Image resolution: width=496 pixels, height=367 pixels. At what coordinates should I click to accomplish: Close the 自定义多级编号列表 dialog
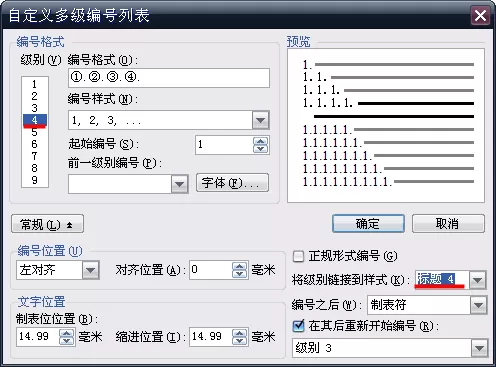point(480,15)
